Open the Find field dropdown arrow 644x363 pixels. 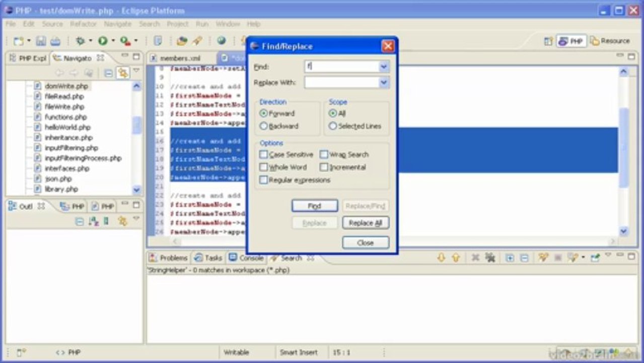tap(384, 67)
